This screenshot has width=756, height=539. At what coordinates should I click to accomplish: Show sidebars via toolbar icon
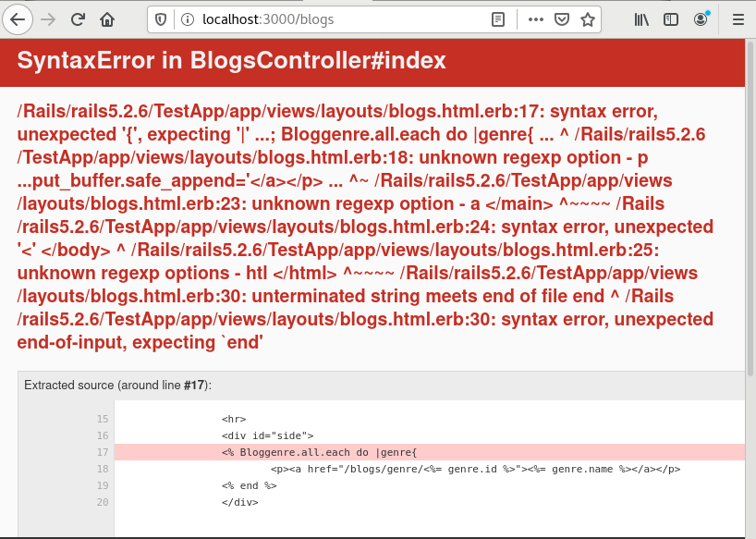(x=671, y=19)
